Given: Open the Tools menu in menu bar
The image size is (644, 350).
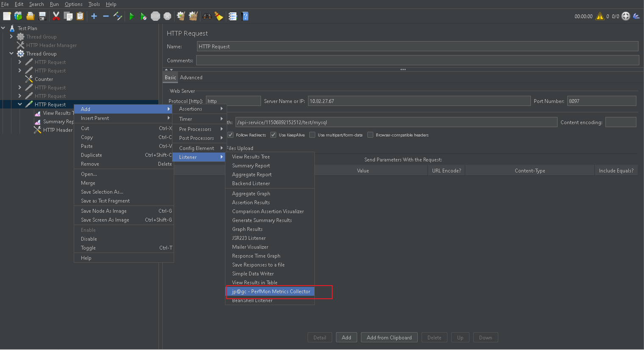Looking at the screenshot, I should [x=94, y=4].
